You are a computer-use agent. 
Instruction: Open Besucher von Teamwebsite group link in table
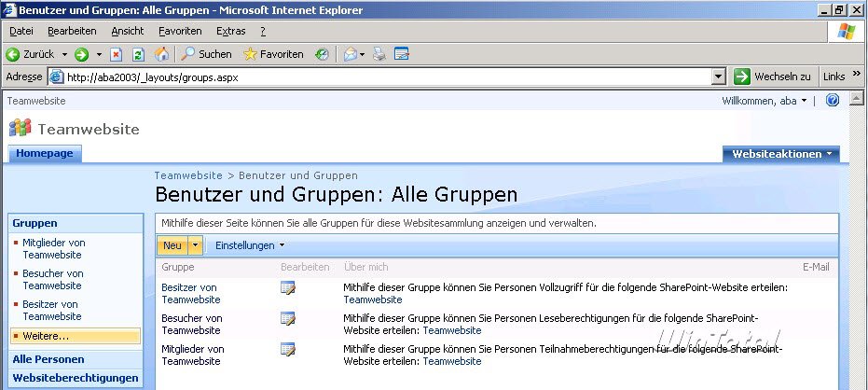[191, 324]
